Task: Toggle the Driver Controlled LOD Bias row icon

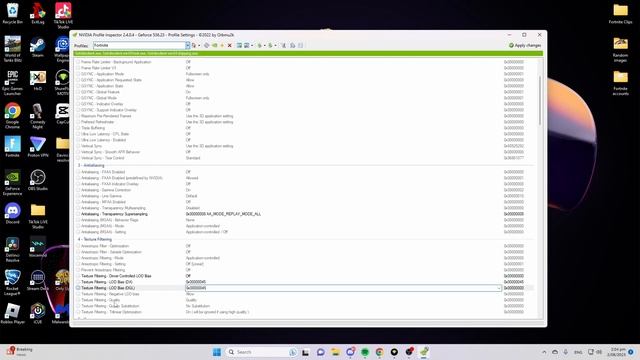Action: [78, 276]
